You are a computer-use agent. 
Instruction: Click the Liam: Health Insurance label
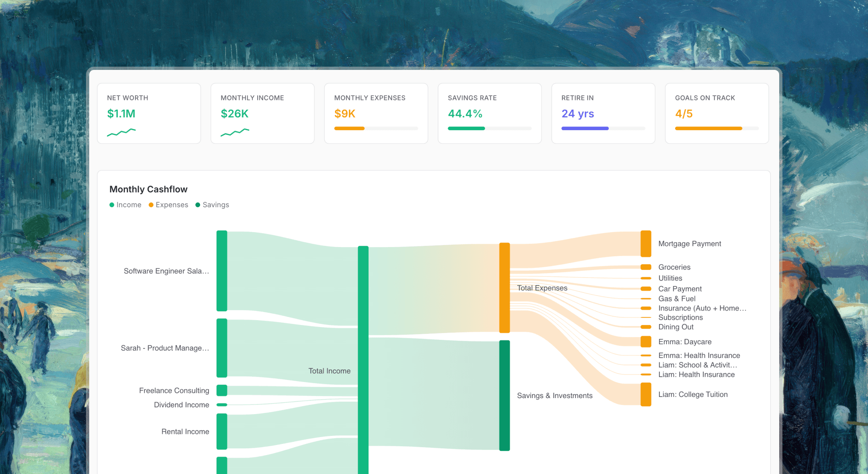[696, 375]
